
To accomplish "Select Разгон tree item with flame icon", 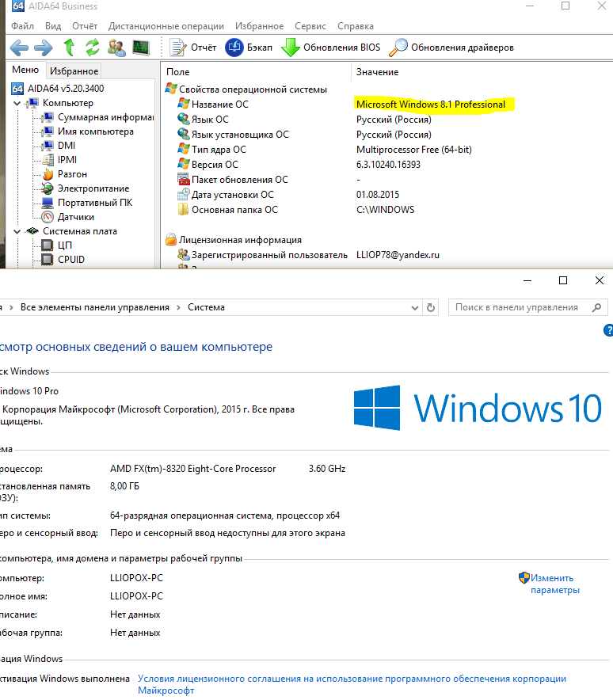I will point(64,174).
